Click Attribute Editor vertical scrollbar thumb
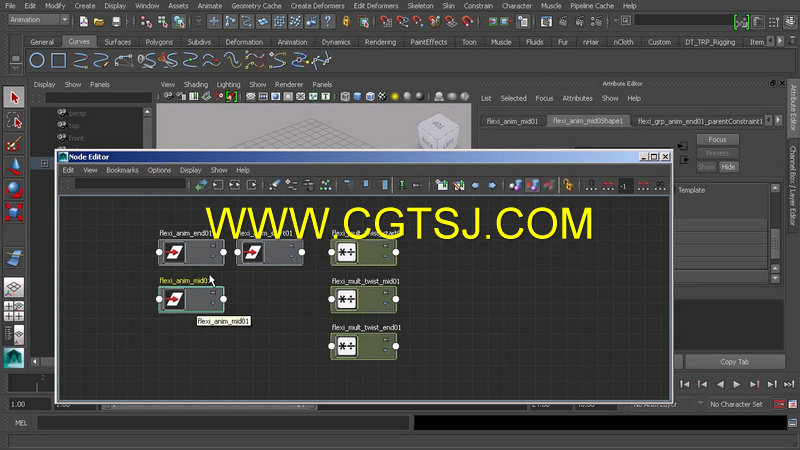This screenshot has height=450, width=800. coord(775,243)
